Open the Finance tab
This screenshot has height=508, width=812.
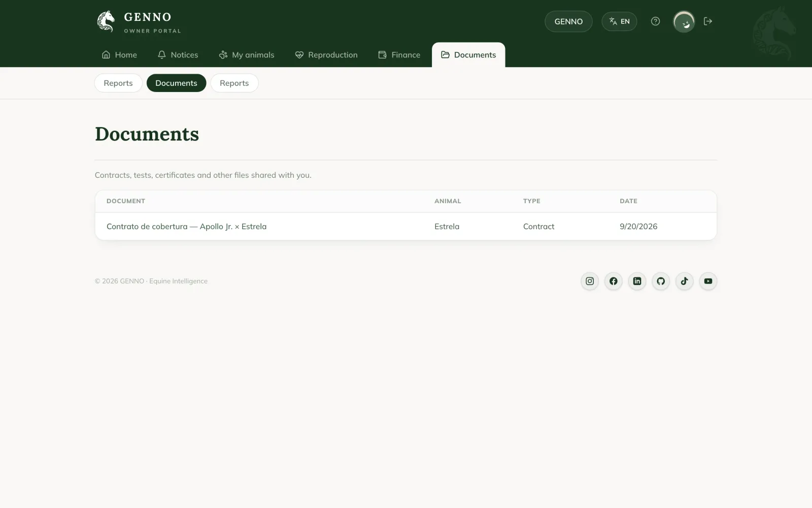tap(399, 55)
